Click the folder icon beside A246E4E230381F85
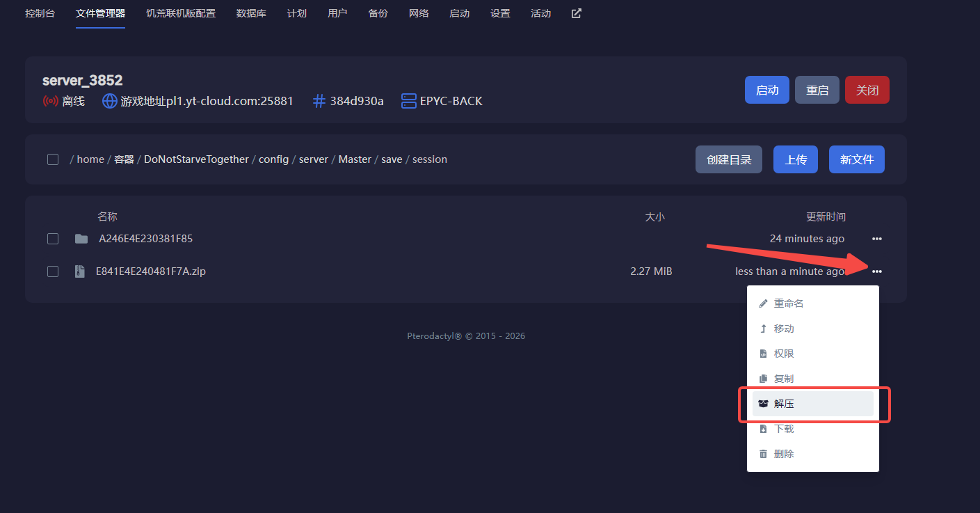This screenshot has height=513, width=980. tap(81, 239)
